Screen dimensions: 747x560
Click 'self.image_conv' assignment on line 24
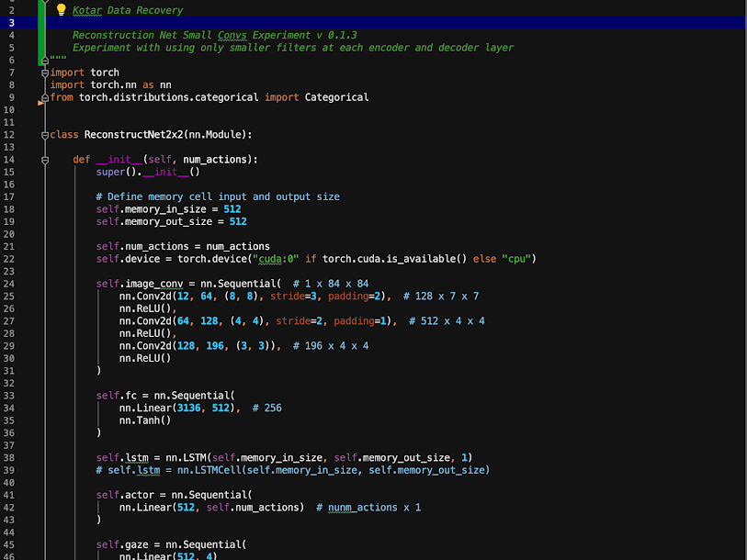coord(188,284)
